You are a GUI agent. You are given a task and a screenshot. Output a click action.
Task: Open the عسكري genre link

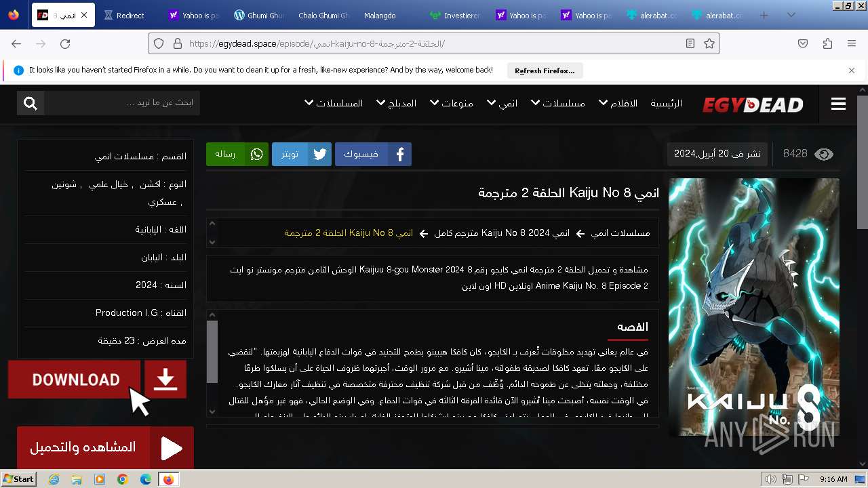coord(163,202)
